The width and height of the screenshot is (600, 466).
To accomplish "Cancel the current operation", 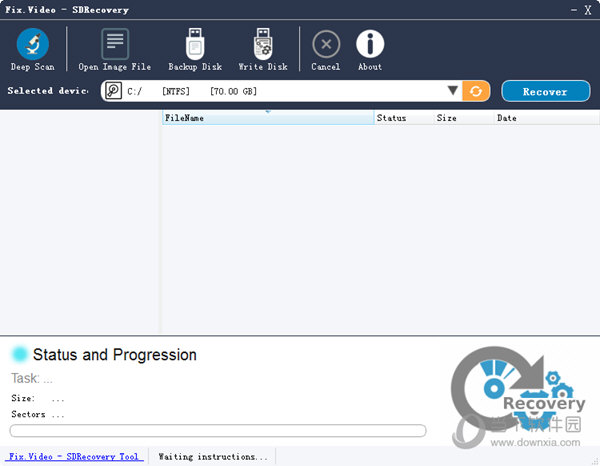I will point(326,51).
